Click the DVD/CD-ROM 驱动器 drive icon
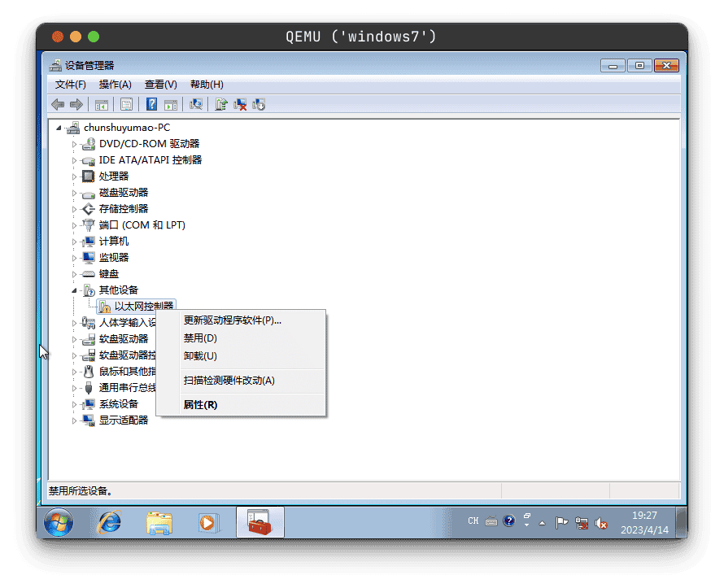Viewport: 724px width, 588px height. (x=88, y=144)
